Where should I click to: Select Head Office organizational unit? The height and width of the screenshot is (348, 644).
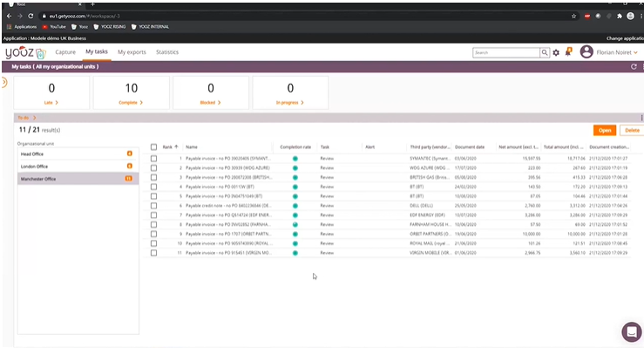click(78, 154)
